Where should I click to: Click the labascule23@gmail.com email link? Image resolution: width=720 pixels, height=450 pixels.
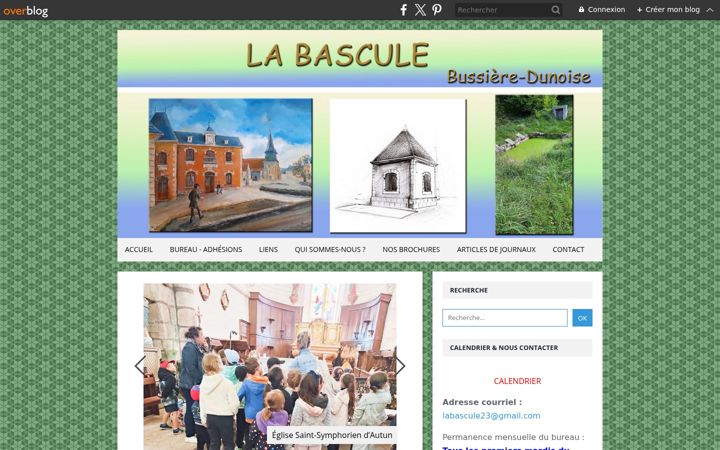point(491,416)
